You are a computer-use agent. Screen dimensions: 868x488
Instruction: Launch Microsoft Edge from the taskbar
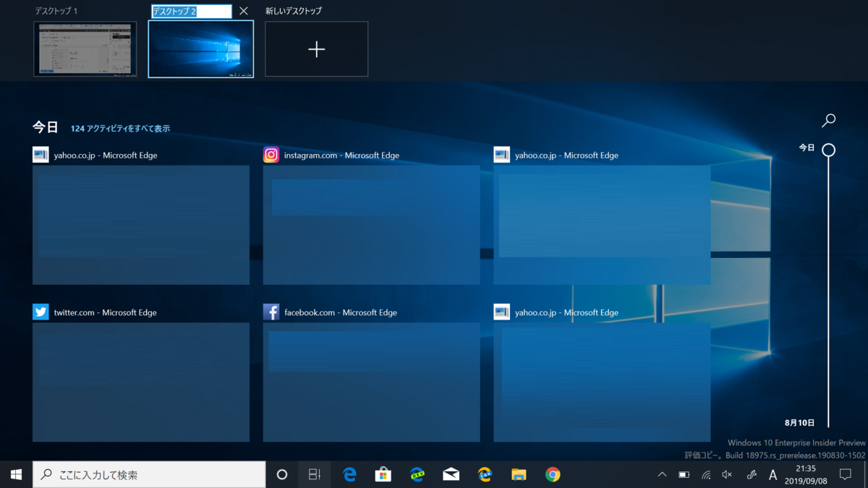pos(349,475)
